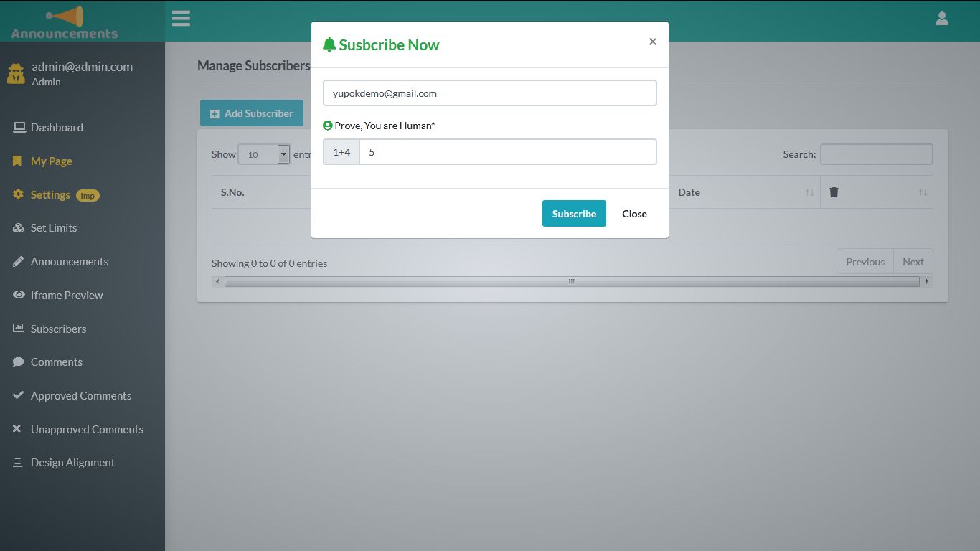Click the Next pagination button

(913, 261)
